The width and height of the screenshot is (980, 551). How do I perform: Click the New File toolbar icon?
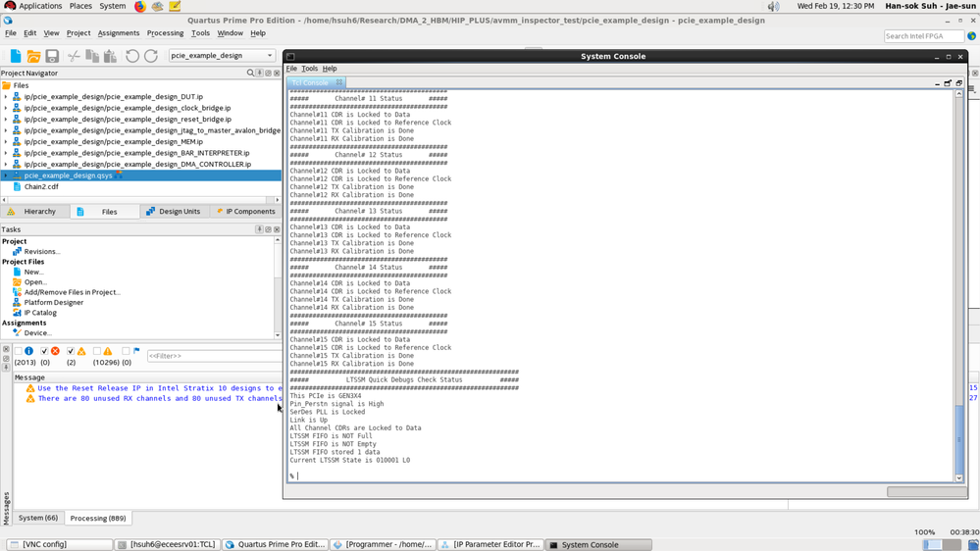click(15, 56)
